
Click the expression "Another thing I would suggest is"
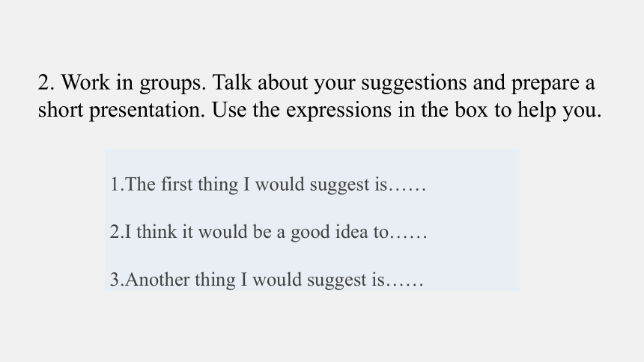pyautogui.click(x=255, y=280)
